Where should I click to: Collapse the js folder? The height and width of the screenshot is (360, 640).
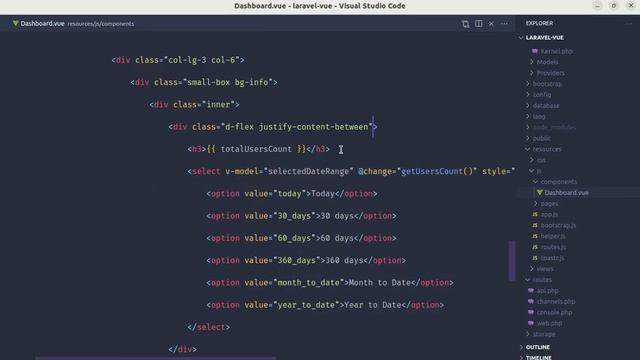(532, 171)
